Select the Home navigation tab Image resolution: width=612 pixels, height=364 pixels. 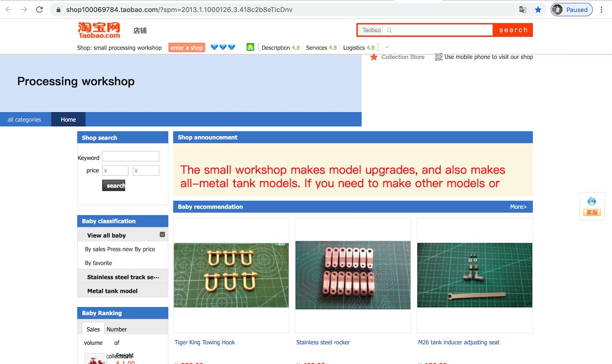click(68, 119)
